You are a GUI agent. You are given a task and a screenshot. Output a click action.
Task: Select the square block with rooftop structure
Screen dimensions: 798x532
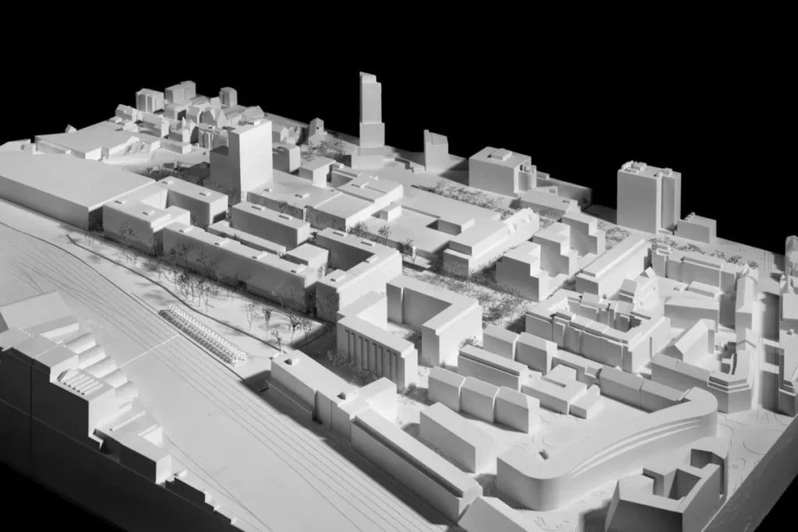tap(499, 170)
